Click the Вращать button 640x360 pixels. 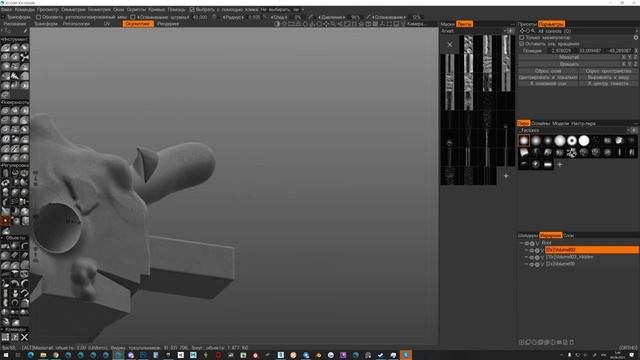point(569,64)
